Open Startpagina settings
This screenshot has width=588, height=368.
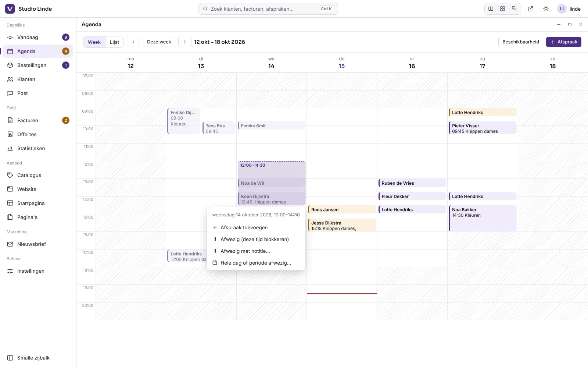38,203
